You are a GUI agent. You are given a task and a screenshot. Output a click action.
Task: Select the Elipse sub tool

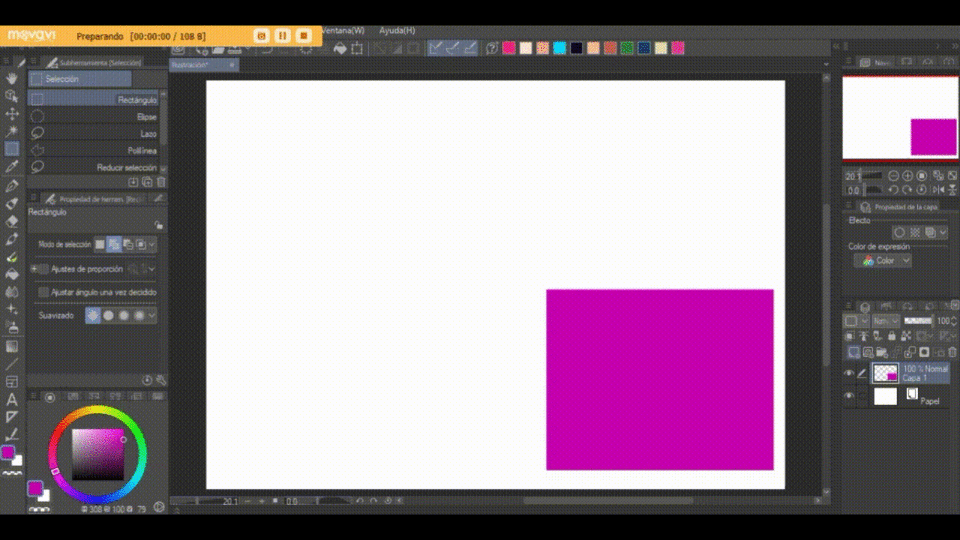[93, 116]
